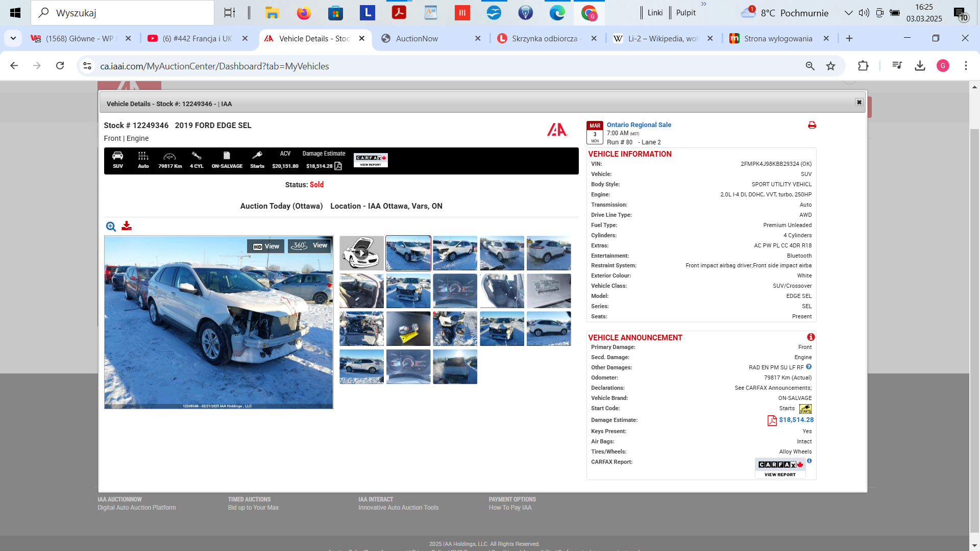
Task: Click the address bar URL
Action: [214, 66]
